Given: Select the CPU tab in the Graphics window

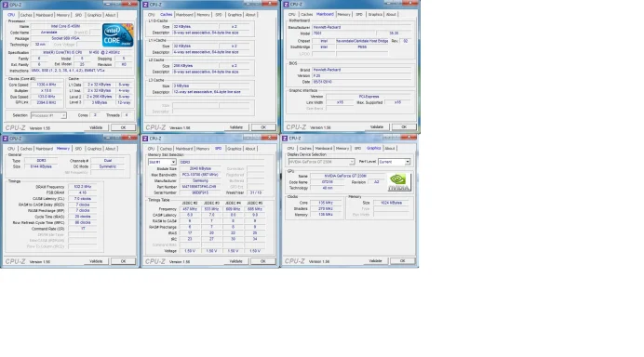Looking at the screenshot, I should (x=290, y=148).
